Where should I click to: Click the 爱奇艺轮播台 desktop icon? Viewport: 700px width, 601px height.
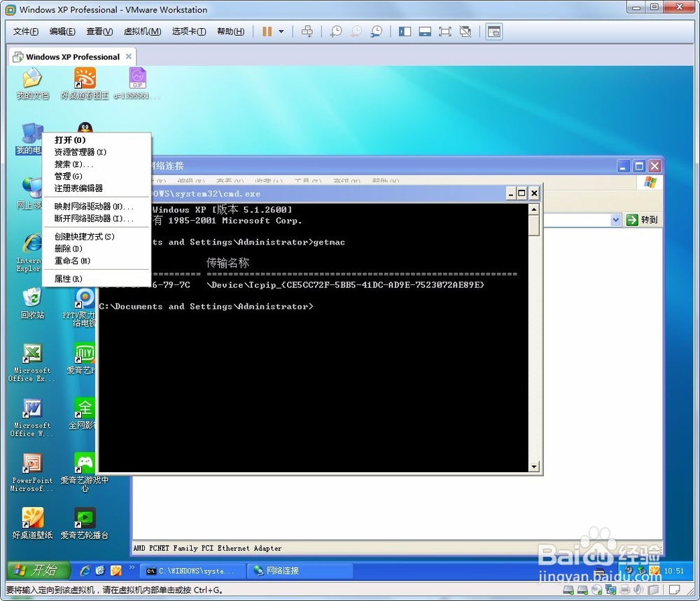[85, 523]
